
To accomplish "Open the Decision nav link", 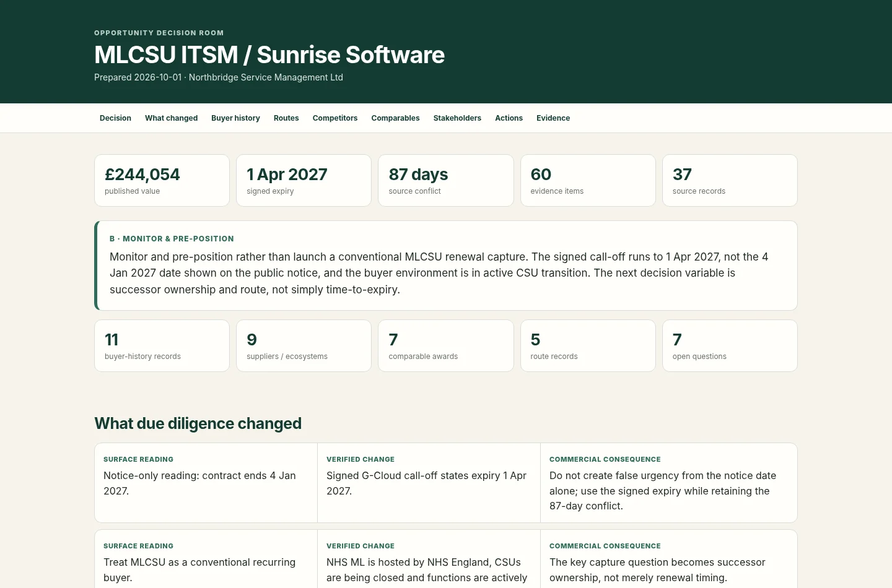I will click(115, 118).
